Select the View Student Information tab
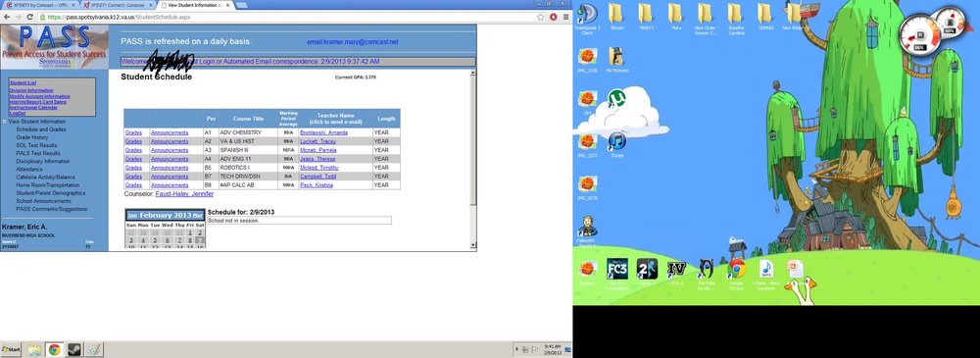Image resolution: width=980 pixels, height=358 pixels. 194,4
